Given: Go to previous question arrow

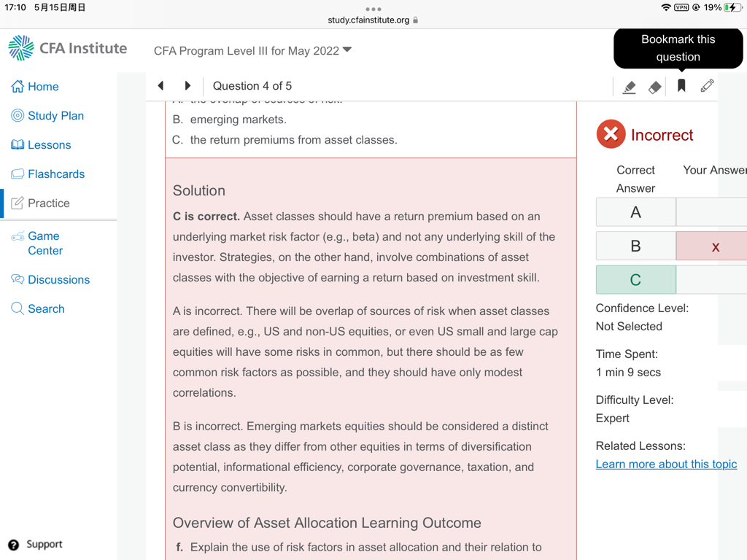Looking at the screenshot, I should [x=160, y=86].
